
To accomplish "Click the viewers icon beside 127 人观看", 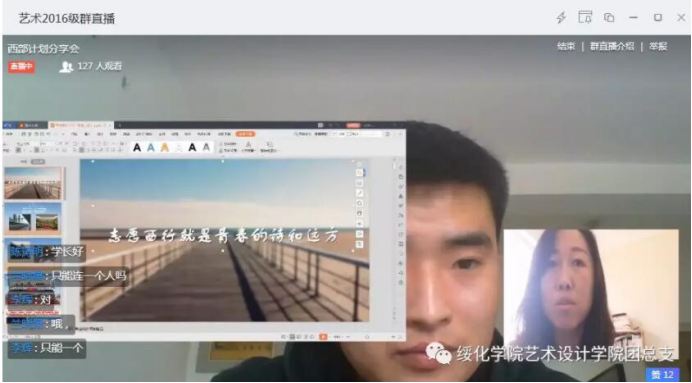I will point(66,67).
